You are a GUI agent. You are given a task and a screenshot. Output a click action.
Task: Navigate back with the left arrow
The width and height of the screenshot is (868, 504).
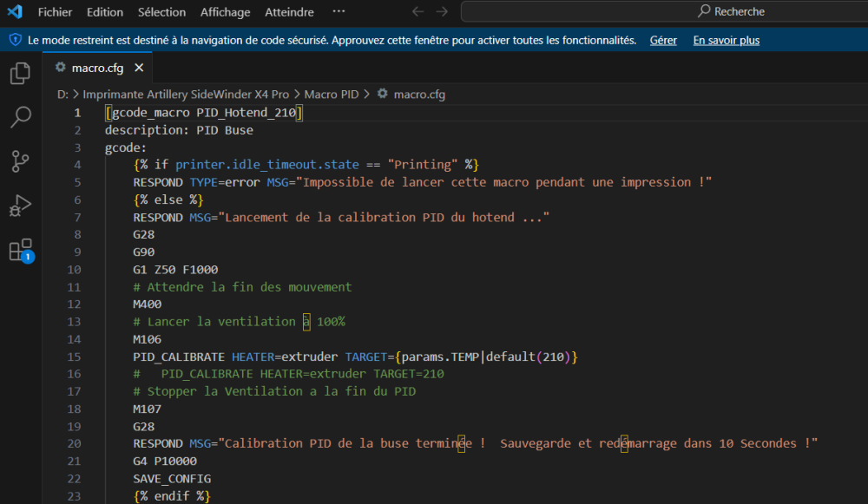coord(418,12)
